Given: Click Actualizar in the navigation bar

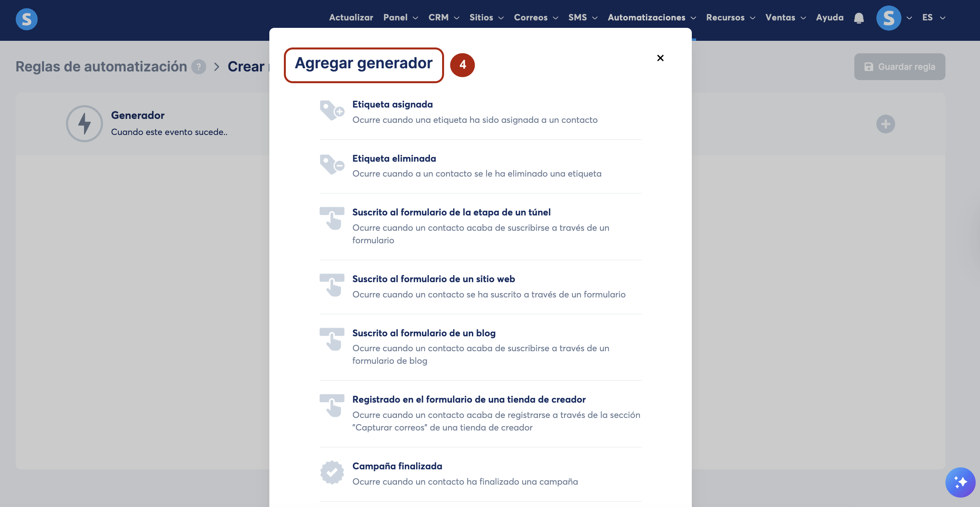Looking at the screenshot, I should click(x=351, y=18).
